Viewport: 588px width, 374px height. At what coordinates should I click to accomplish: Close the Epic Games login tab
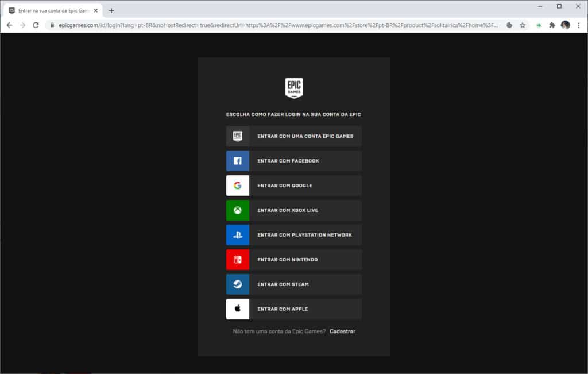click(96, 10)
